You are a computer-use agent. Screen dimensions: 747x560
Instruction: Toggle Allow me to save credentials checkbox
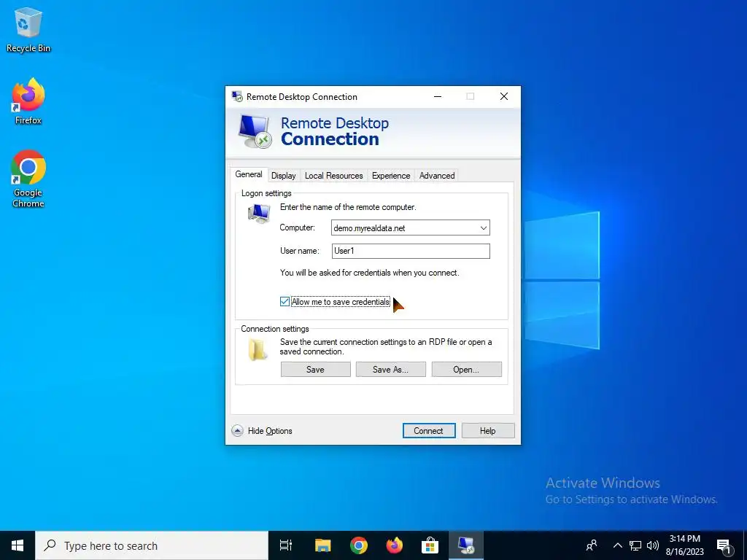point(285,301)
